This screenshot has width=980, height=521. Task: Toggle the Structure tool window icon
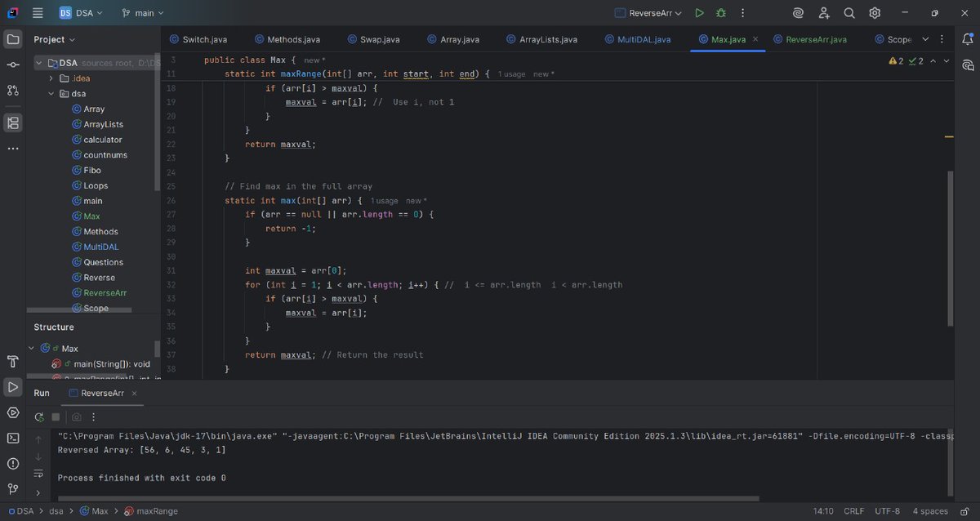(13, 123)
